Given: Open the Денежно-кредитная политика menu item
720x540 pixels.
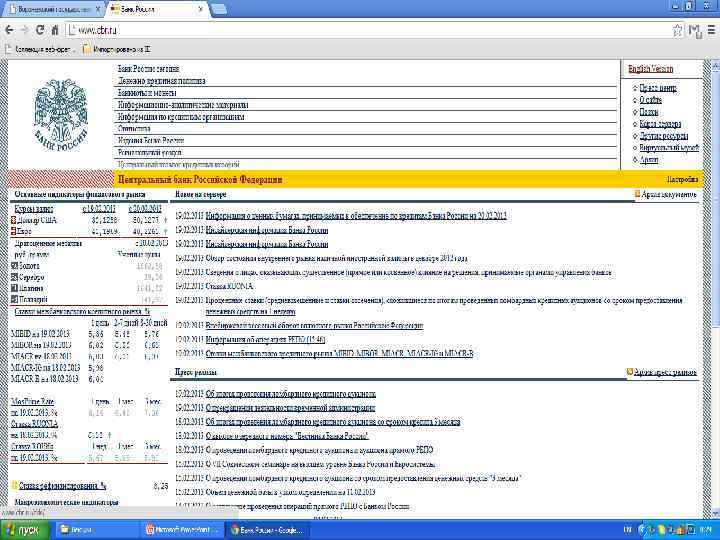Looking at the screenshot, I should click(162, 81).
